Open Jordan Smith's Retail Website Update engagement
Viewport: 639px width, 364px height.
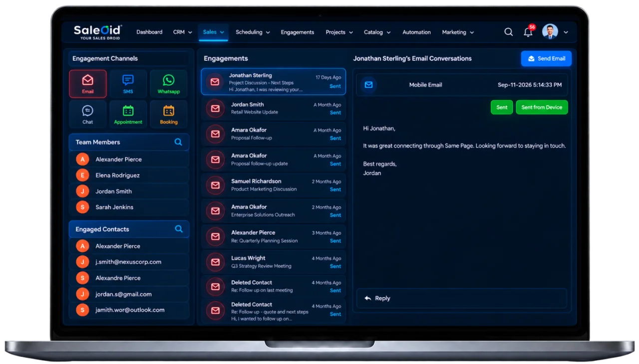274,108
